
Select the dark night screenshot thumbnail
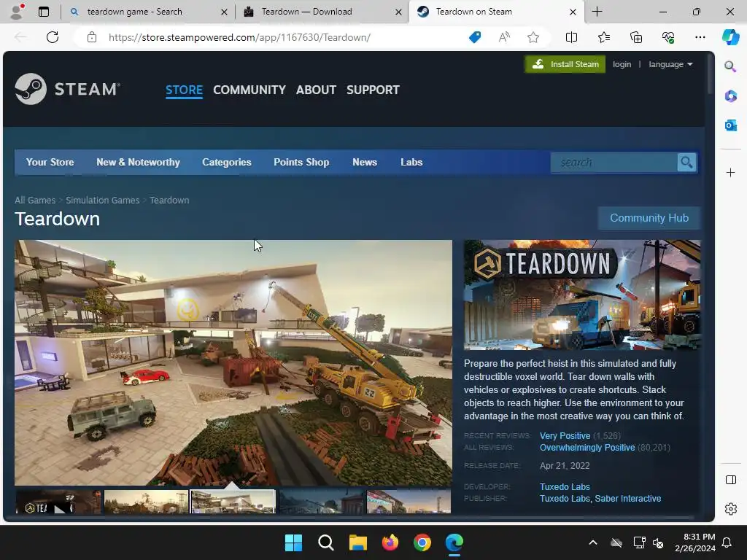pos(322,502)
